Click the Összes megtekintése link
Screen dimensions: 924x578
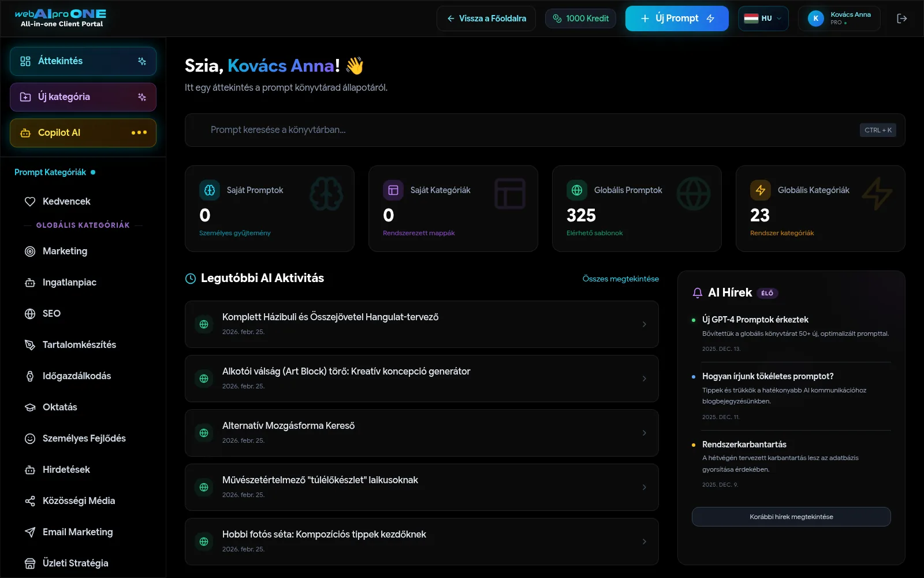tap(621, 279)
